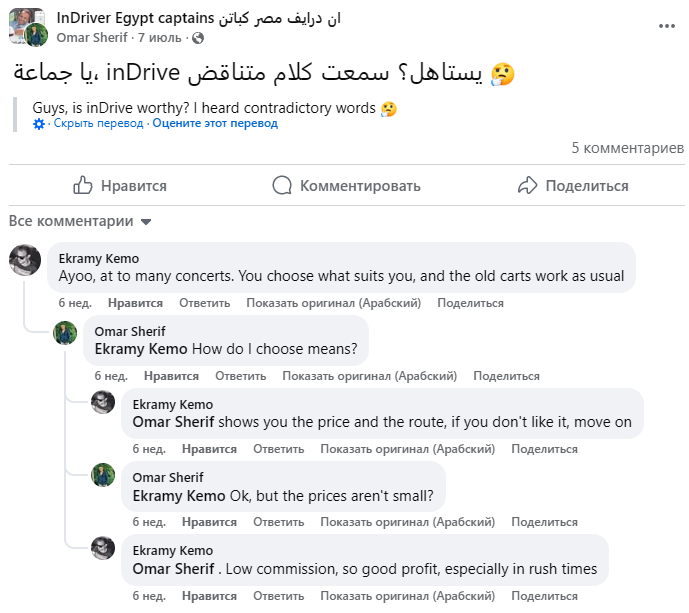This screenshot has width=689, height=613.
Task: Reply to the 'How do I choose means?' comment
Action: pos(240,376)
